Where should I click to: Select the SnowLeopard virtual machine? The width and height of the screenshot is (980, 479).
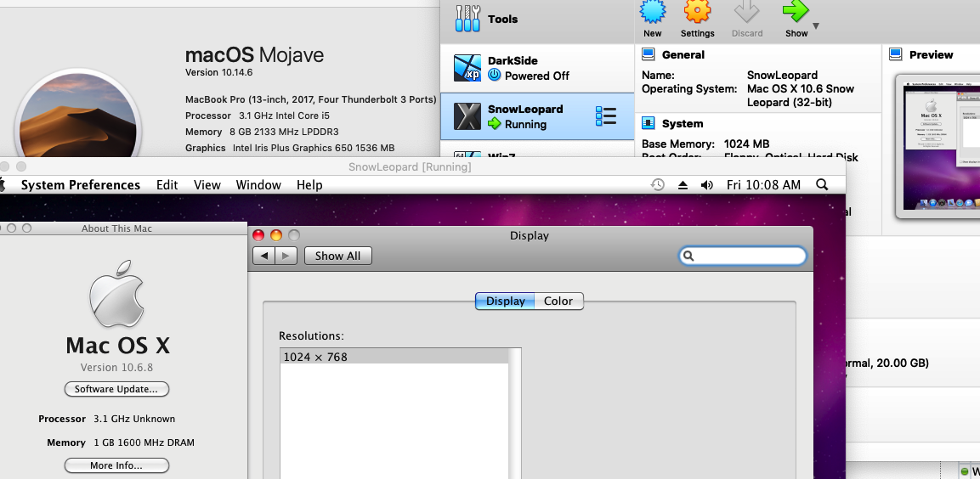537,116
